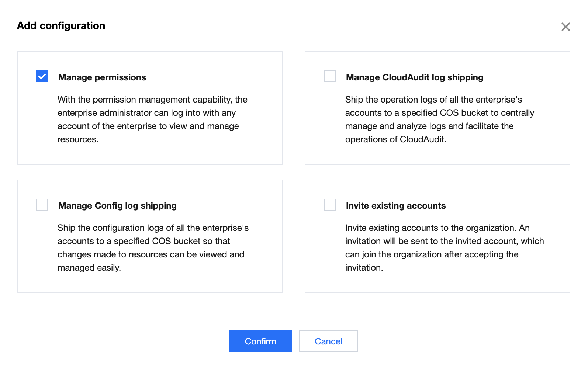Enable the Manage CloudAudit log shipping checkbox
Image resolution: width=588 pixels, height=368 pixels.
tap(329, 76)
